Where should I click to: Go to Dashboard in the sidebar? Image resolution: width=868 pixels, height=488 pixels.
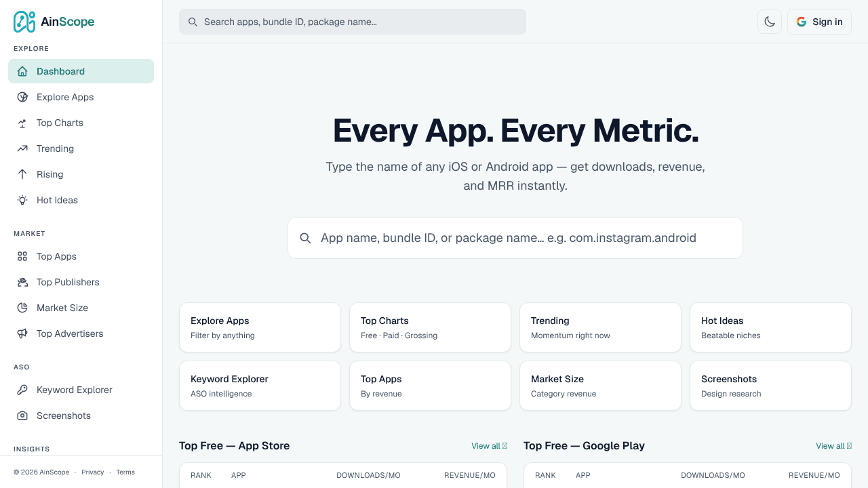[81, 71]
